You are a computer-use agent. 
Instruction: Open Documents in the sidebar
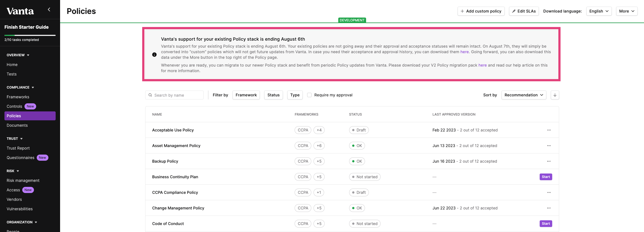tap(17, 125)
